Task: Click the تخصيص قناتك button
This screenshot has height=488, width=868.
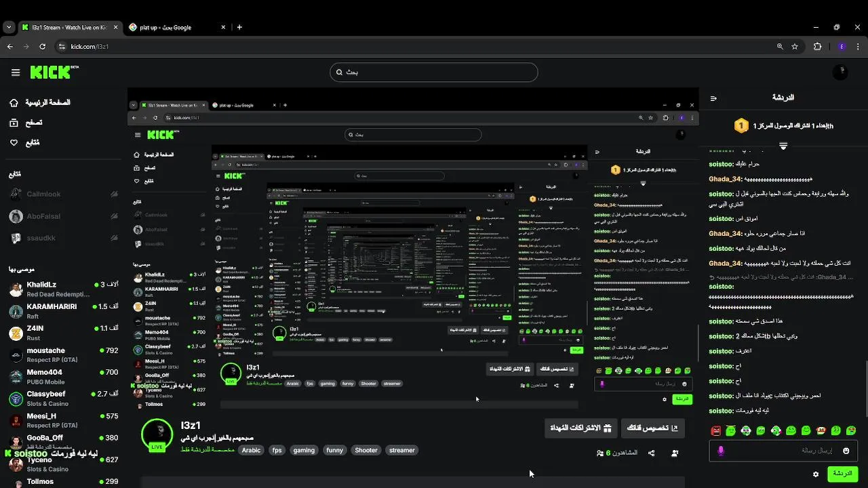Action: click(x=652, y=428)
